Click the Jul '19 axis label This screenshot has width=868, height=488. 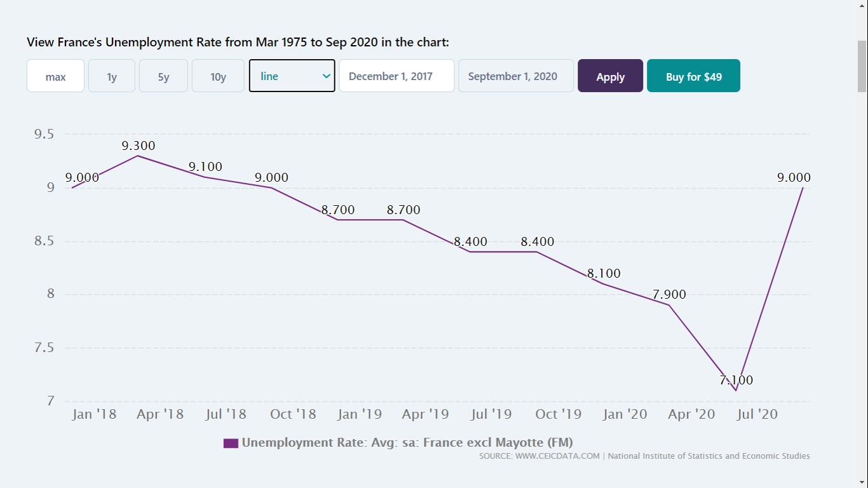[492, 414]
